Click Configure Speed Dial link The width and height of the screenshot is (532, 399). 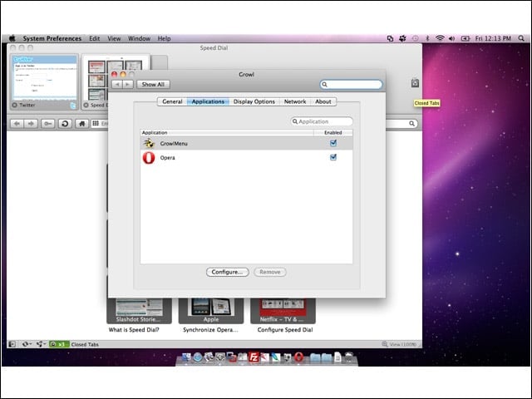pos(285,329)
